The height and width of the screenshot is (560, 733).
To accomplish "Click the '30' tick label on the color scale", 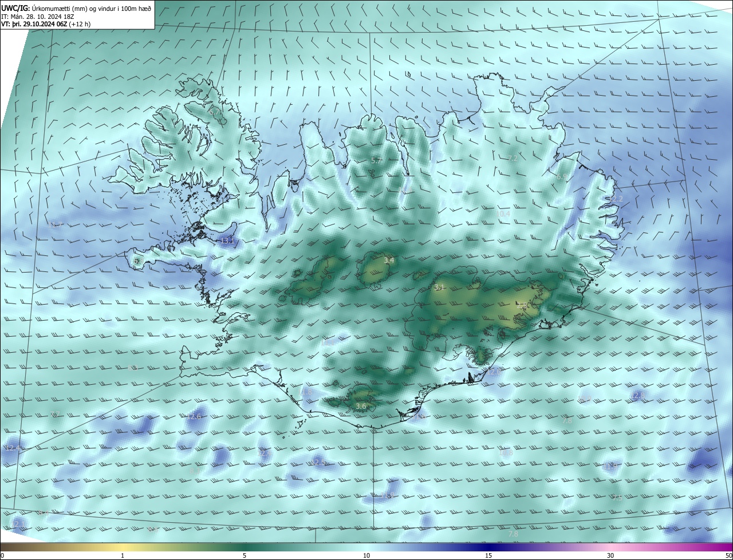I will (x=610, y=555).
